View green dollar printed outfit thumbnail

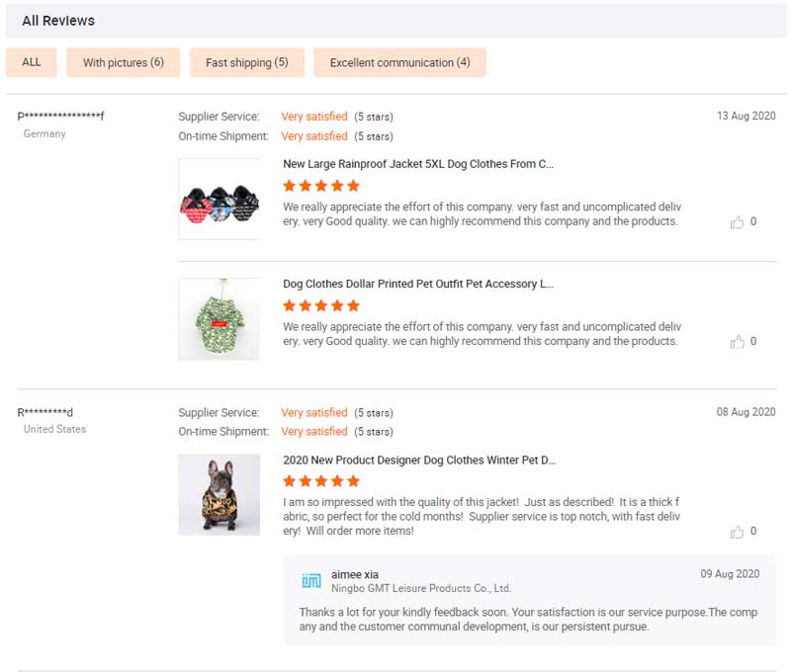(220, 319)
